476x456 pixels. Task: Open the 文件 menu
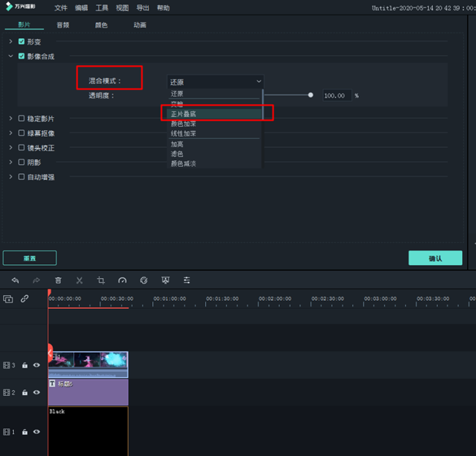coord(61,8)
